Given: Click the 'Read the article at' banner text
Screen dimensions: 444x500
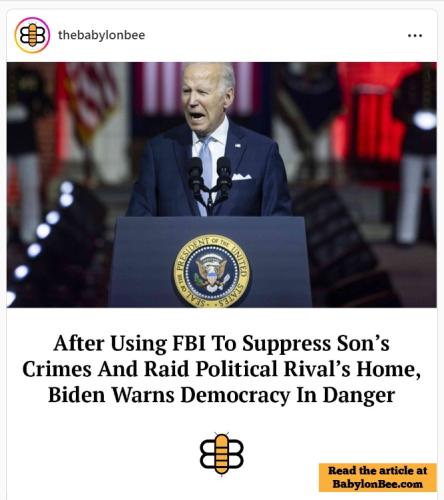Looking at the screenshot, I should click(378, 470).
